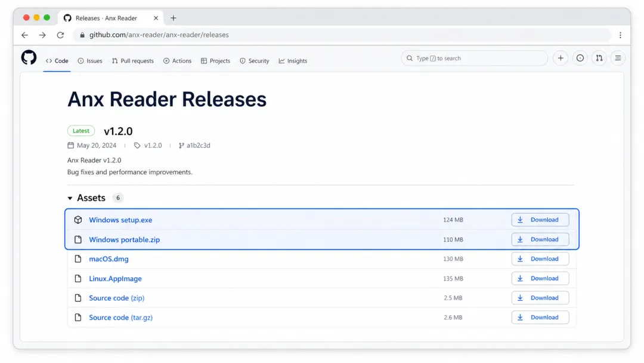
Task: Click 'Bug fixes and performance improvements.' text
Action: [130, 173]
